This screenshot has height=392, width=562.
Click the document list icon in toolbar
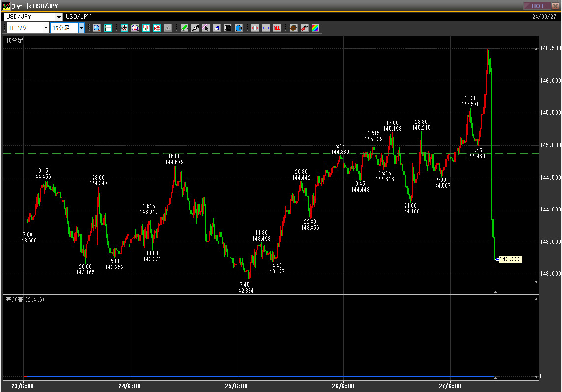point(227,28)
